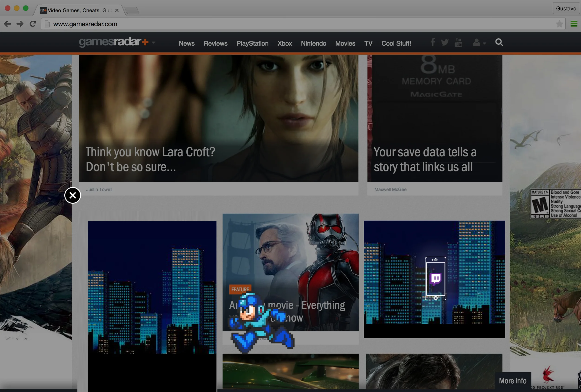Open the green car article thumbnail
Screen dimensions: 581x392
(291, 371)
